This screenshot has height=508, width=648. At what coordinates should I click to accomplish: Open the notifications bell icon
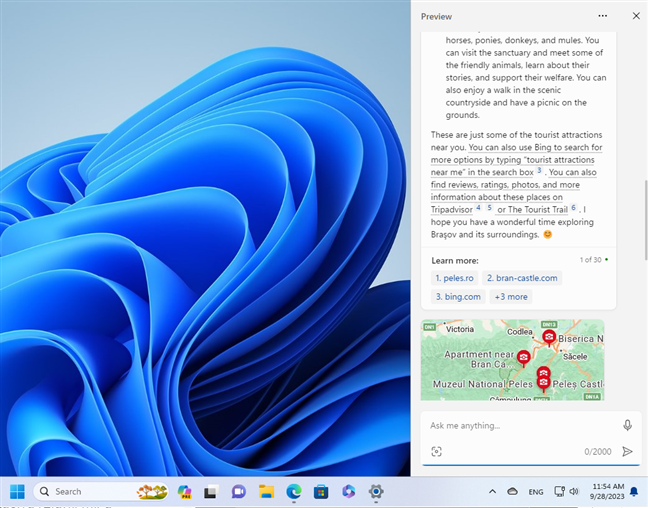click(634, 491)
